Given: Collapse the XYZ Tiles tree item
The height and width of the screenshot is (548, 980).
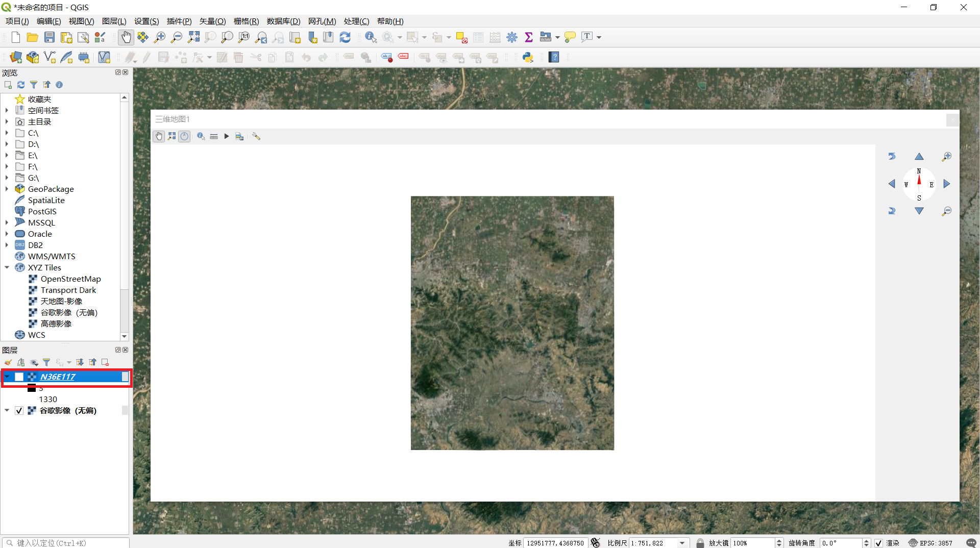Looking at the screenshot, I should click(x=7, y=267).
